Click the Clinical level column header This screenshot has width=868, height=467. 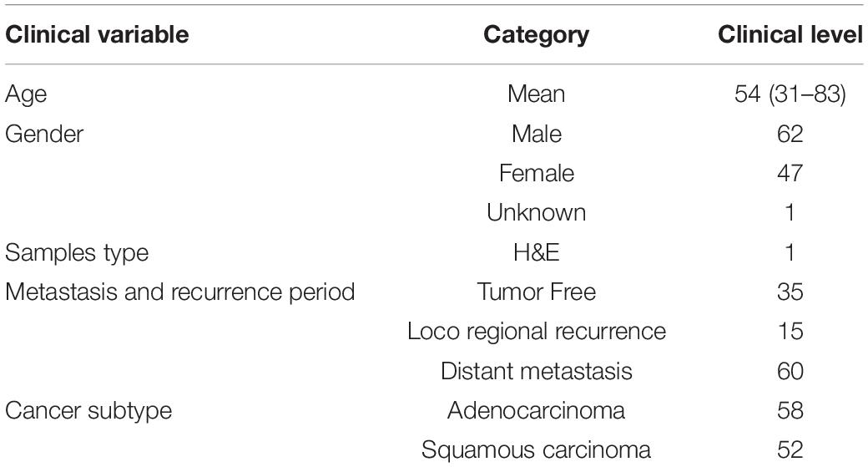790,35
